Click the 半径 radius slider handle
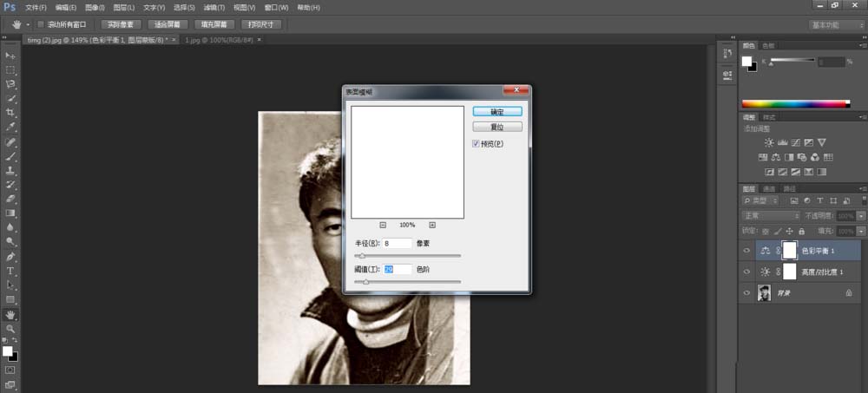The width and height of the screenshot is (868, 393). [x=362, y=256]
